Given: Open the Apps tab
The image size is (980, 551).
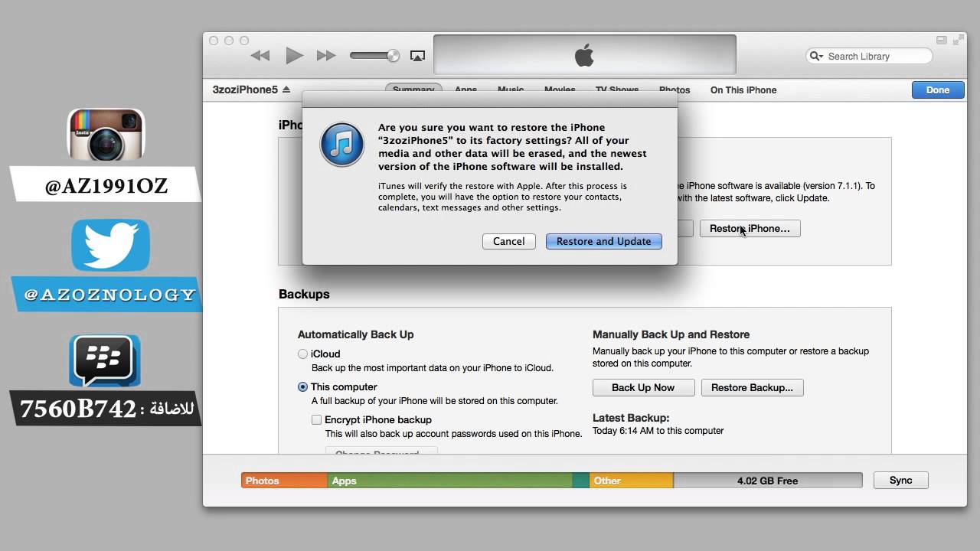Looking at the screenshot, I should (x=465, y=90).
